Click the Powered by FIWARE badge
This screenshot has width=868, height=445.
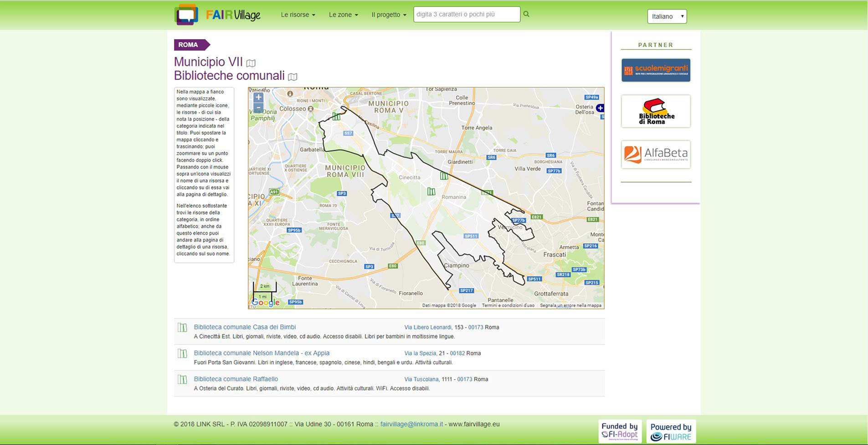pyautogui.click(x=671, y=431)
